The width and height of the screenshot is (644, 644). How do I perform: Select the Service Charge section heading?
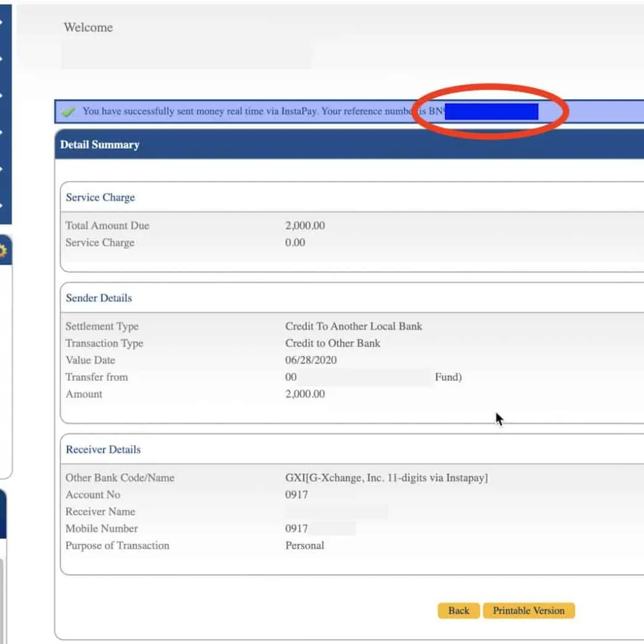(100, 197)
